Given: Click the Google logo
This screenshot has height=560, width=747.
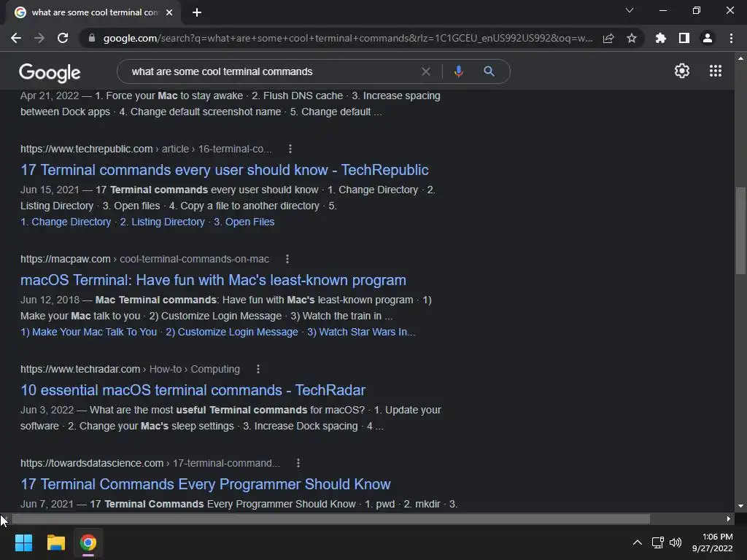Looking at the screenshot, I should coord(50,72).
